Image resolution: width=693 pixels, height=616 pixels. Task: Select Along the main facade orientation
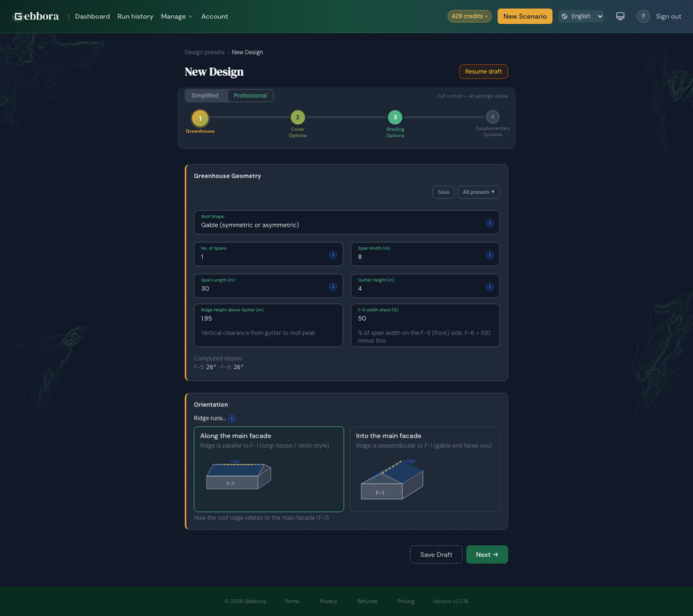pos(269,469)
